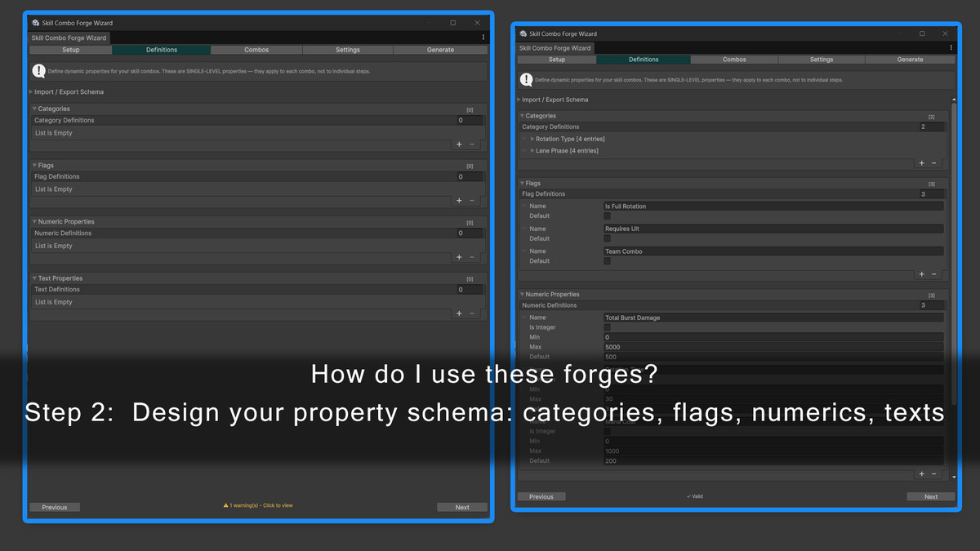Screen dimensions: 980x551
Task: Click Flag Definitions count field in right window
Action: pyautogui.click(x=932, y=194)
